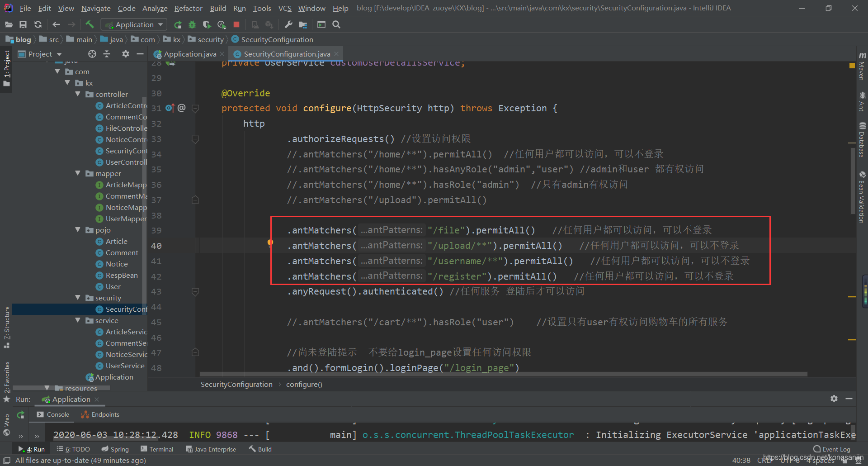The width and height of the screenshot is (868, 466).
Task: Collapse the controller package
Action: pos(78,94)
